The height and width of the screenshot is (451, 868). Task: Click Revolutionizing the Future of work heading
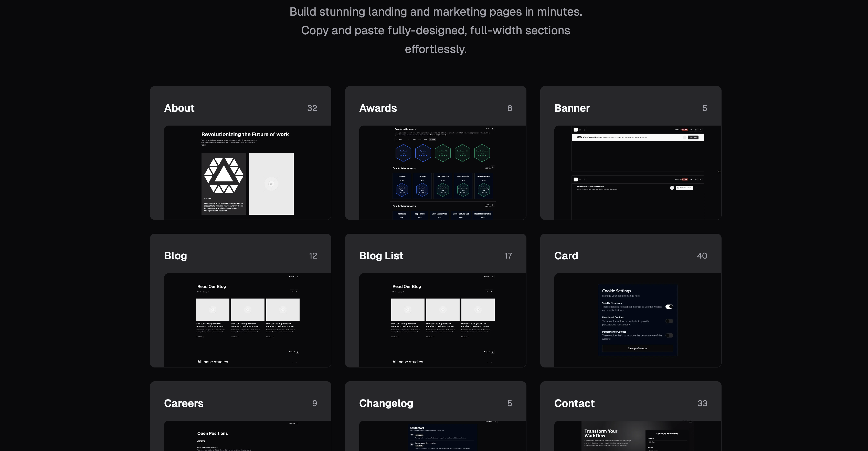pyautogui.click(x=245, y=134)
